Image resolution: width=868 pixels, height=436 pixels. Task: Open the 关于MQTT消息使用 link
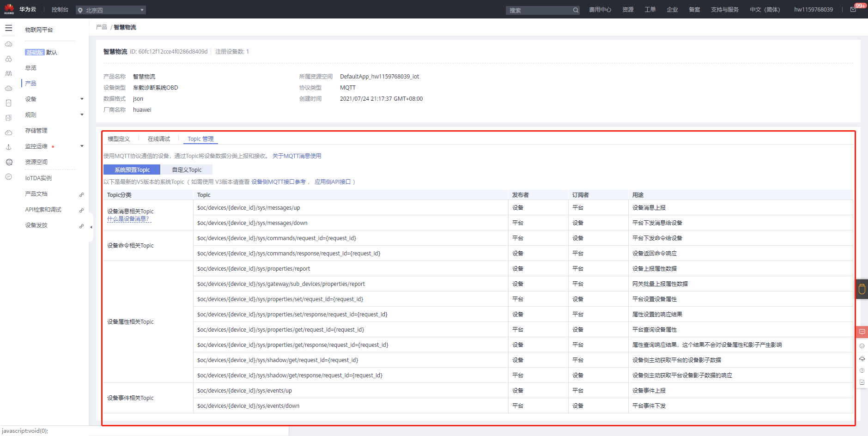coord(297,156)
